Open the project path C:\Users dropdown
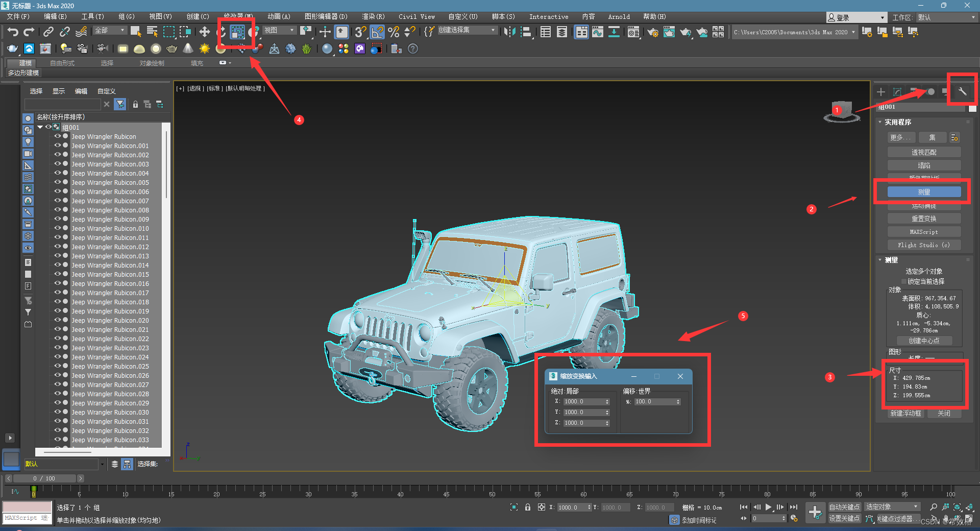This screenshot has width=980, height=531. 794,32
